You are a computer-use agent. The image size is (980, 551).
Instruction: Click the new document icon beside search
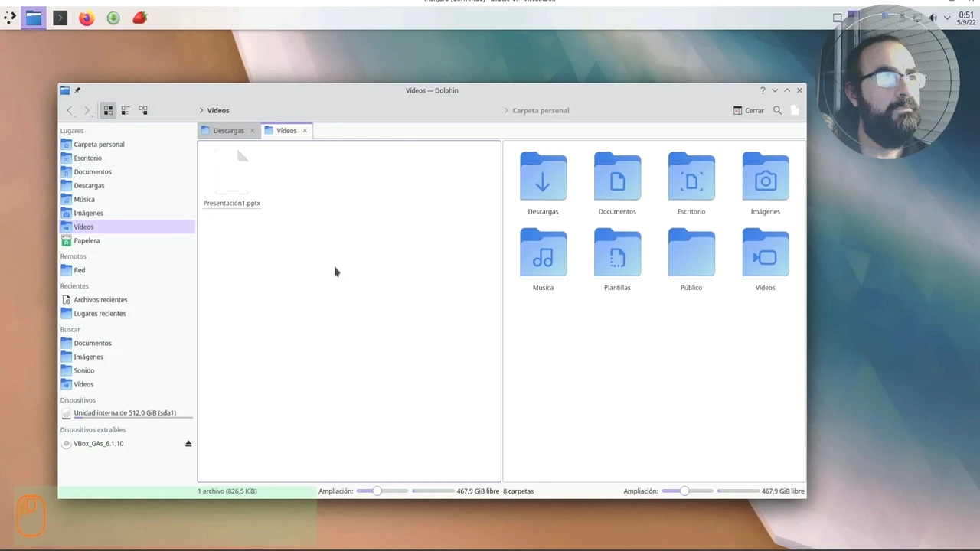coord(795,110)
